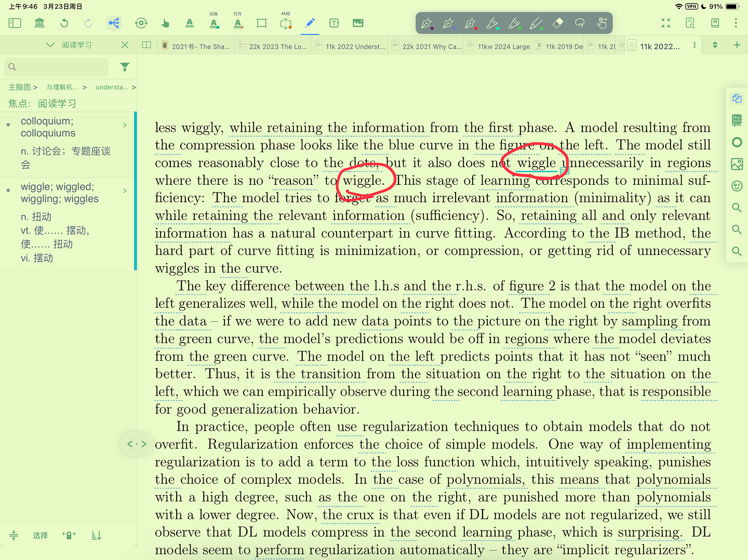This screenshot has width=748, height=560.
Task: Open the document search icon
Action: [x=690, y=23]
